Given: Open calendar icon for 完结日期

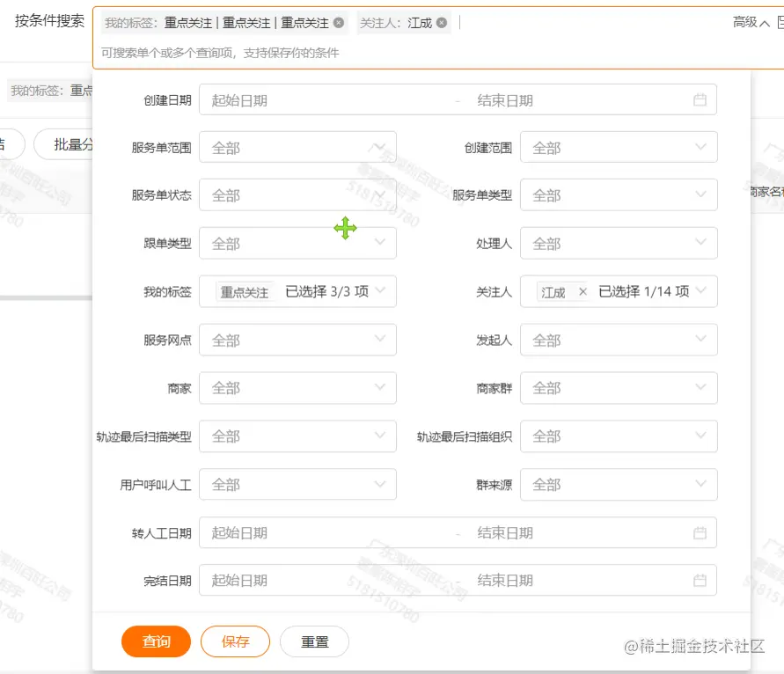Looking at the screenshot, I should point(700,581).
